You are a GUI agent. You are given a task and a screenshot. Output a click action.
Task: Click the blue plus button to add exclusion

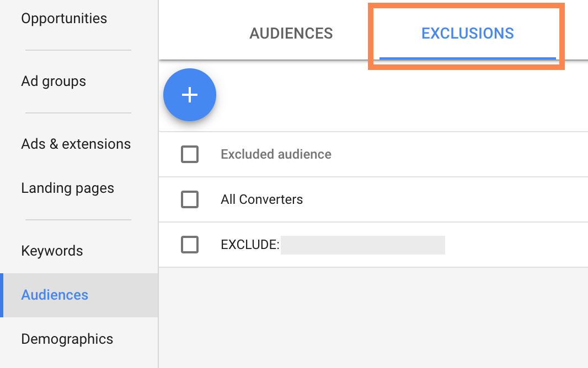pos(190,94)
